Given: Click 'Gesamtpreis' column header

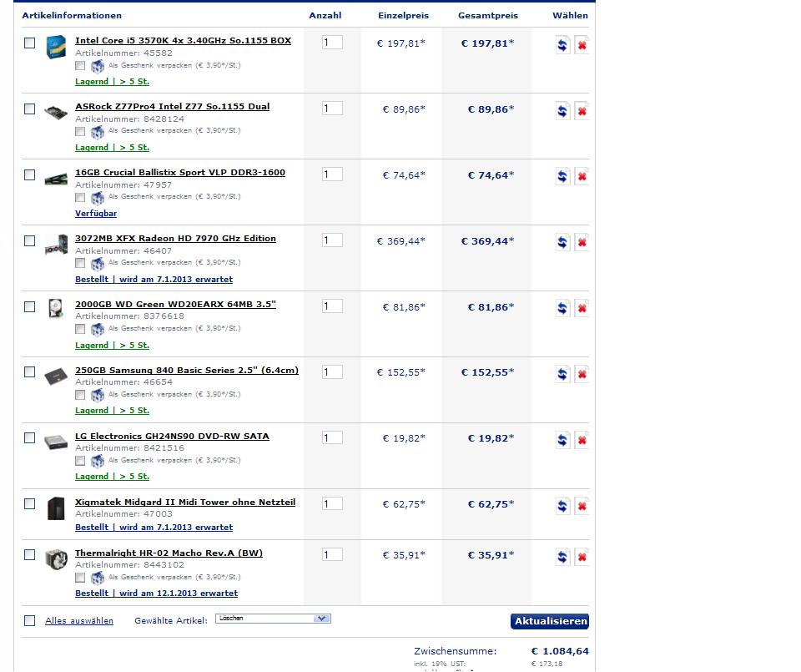Looking at the screenshot, I should point(488,15).
